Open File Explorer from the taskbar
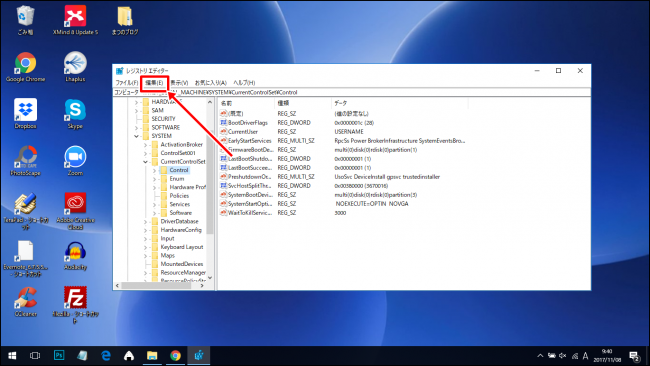Image resolution: width=650 pixels, height=366 pixels. tap(152, 356)
